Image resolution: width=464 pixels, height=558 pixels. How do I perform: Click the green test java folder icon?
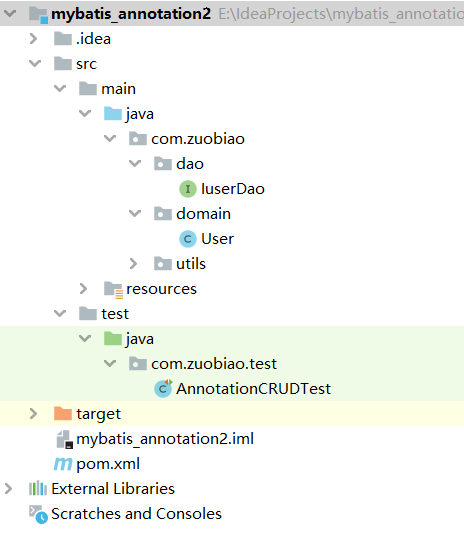coord(113,338)
